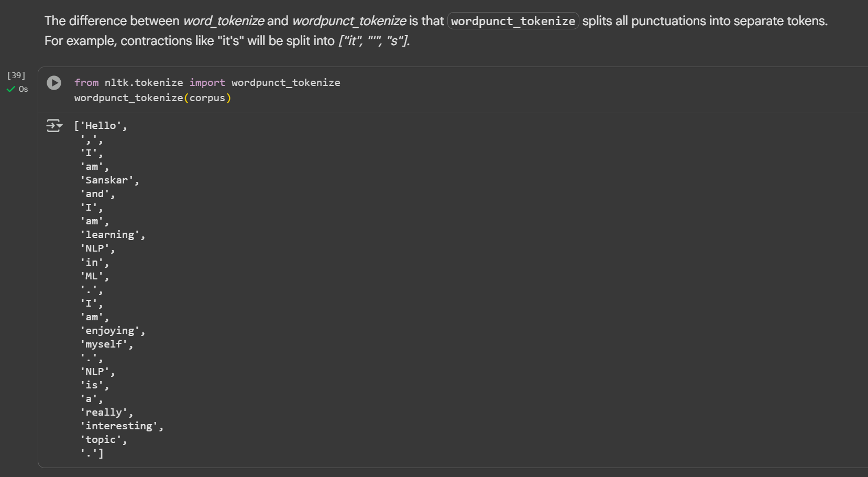Run the wordpunct_tokenize code cell
Screen dimensions: 868x477
(54, 83)
